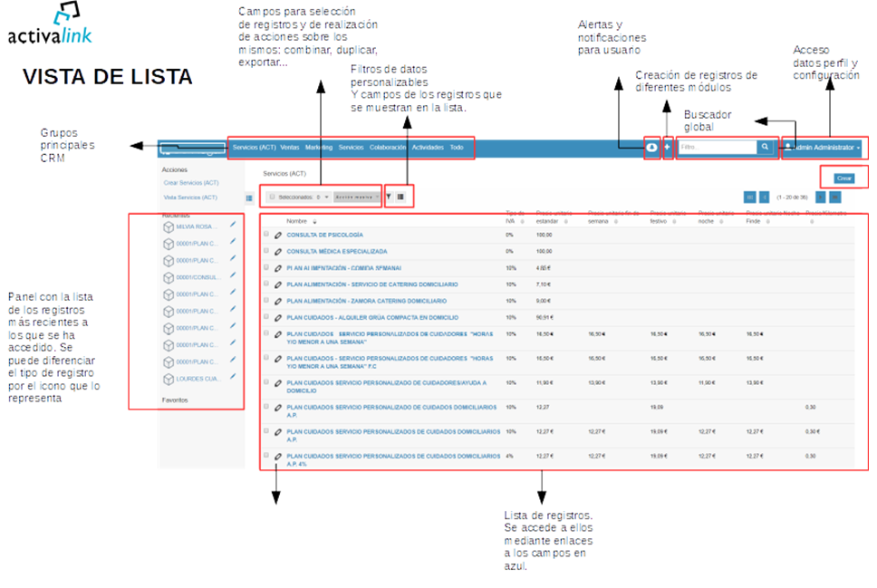Sort by Precio unitario festivo arrow
The height and width of the screenshot is (588, 877).
(x=674, y=222)
